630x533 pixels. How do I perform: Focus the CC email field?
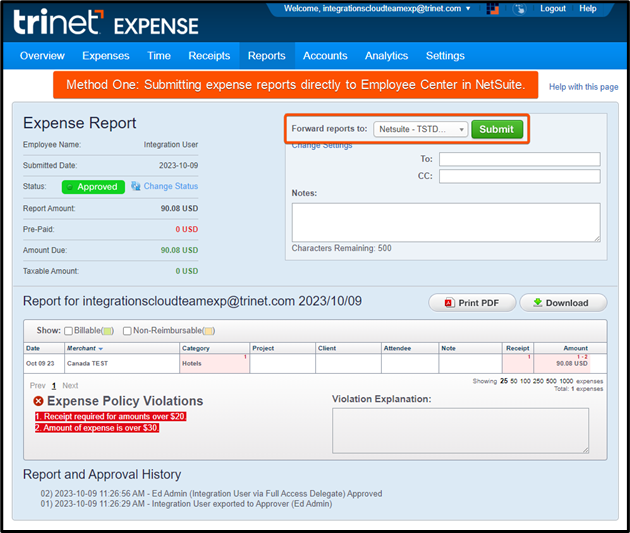(520, 176)
